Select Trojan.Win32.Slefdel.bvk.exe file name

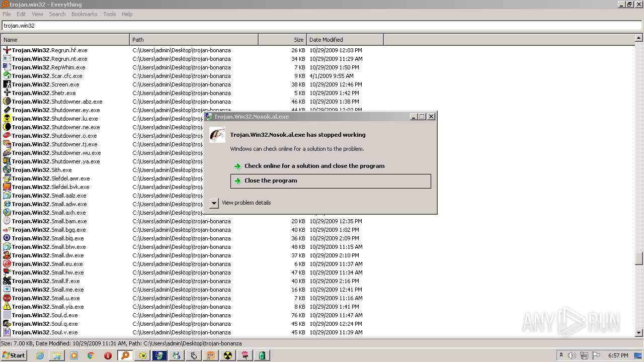click(50, 187)
